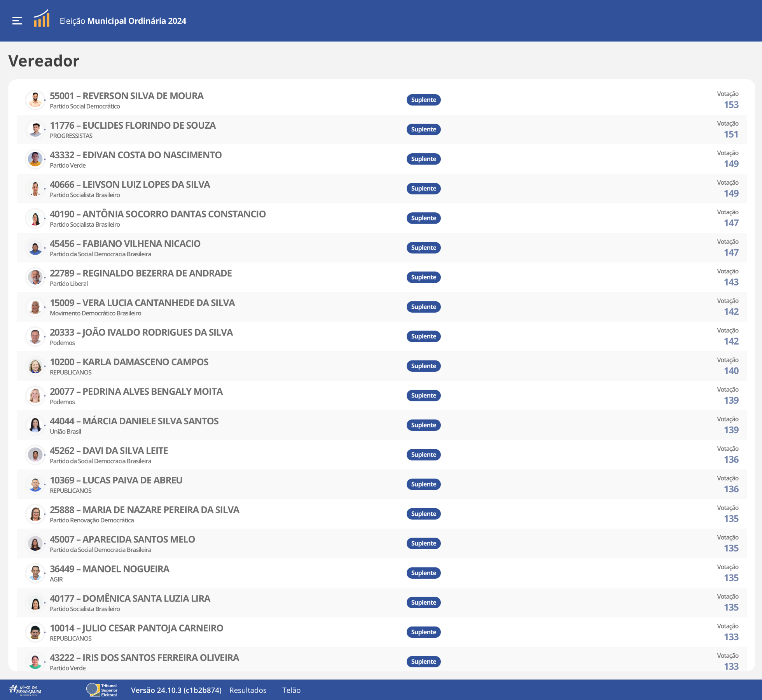Viewport: 762px width, 700px height.
Task: Open Euclides Florindo de Souza's photo
Action: coord(35,129)
